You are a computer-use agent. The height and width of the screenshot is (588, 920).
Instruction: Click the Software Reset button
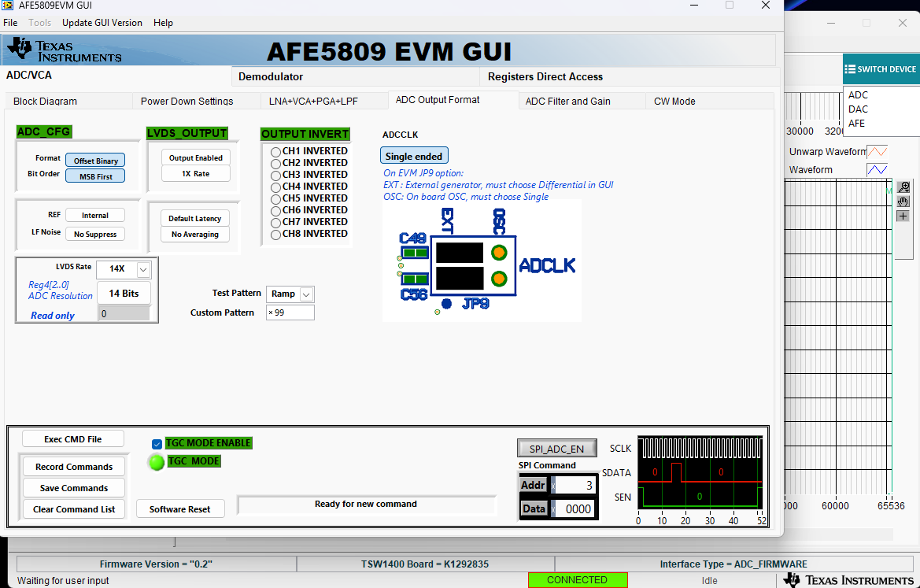point(180,508)
